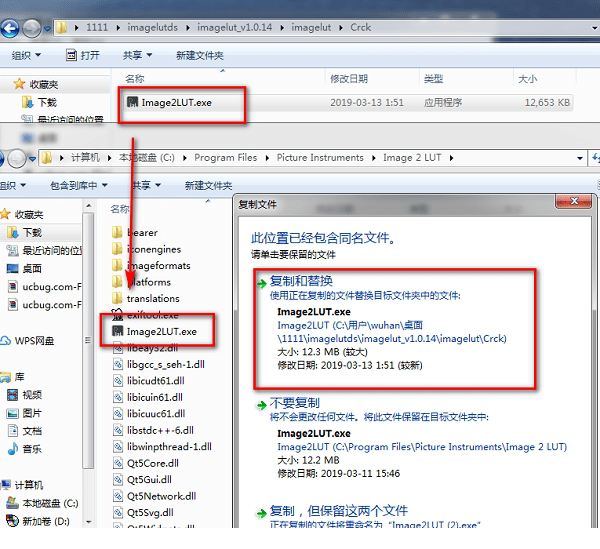Open 新加卷 (D:) in the sidebar
Screen dimensions: 600x549
tap(38, 521)
